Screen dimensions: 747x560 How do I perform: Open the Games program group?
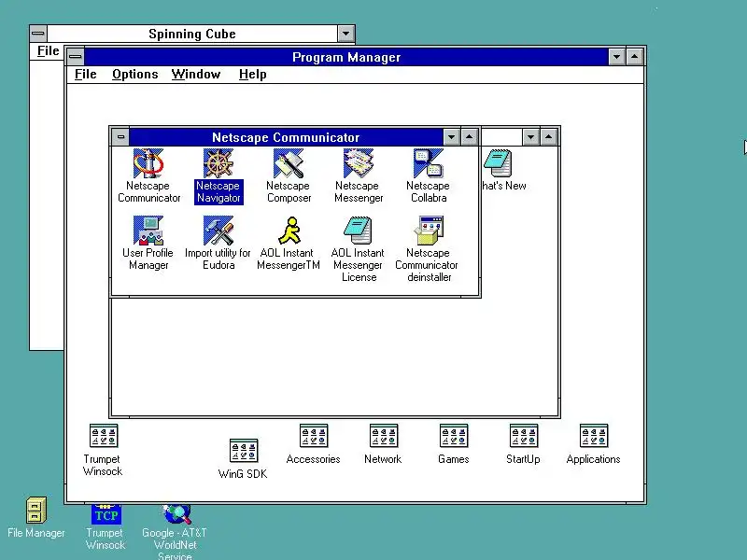click(x=454, y=436)
